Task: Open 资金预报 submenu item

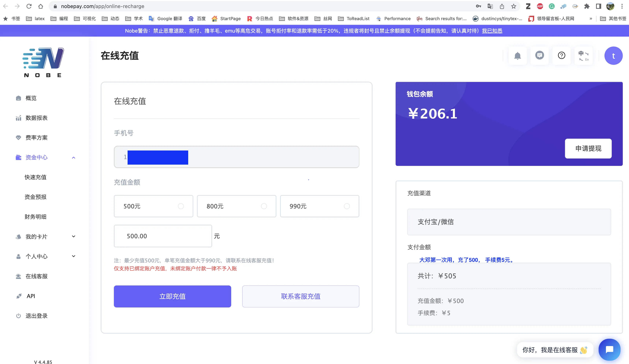Action: [x=36, y=197]
